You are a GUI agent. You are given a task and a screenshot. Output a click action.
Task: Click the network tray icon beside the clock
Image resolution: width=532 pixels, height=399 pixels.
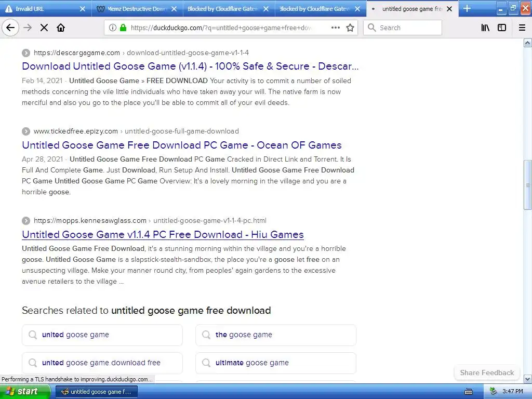pos(493,392)
